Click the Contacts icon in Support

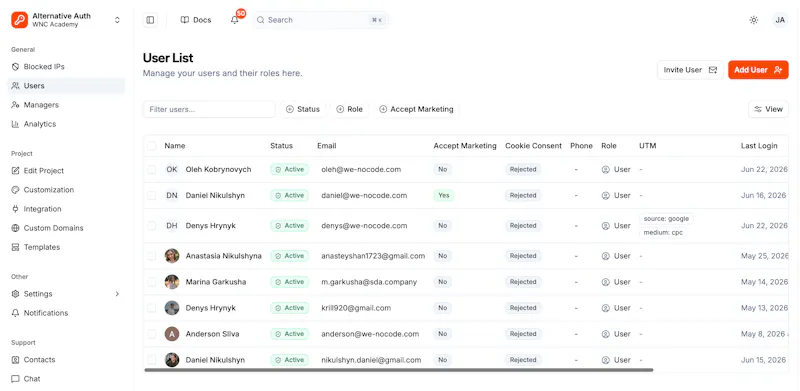pos(15,360)
